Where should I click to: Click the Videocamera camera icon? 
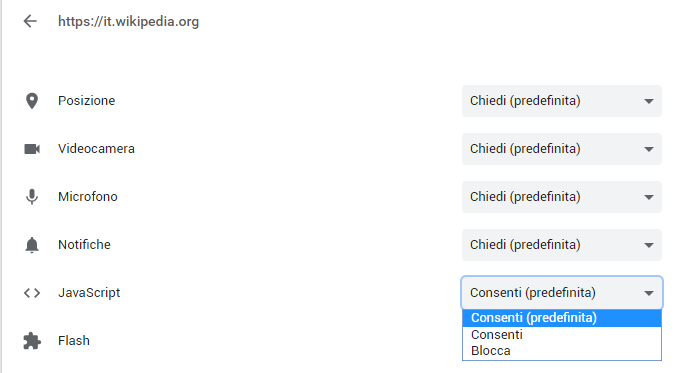coord(32,149)
